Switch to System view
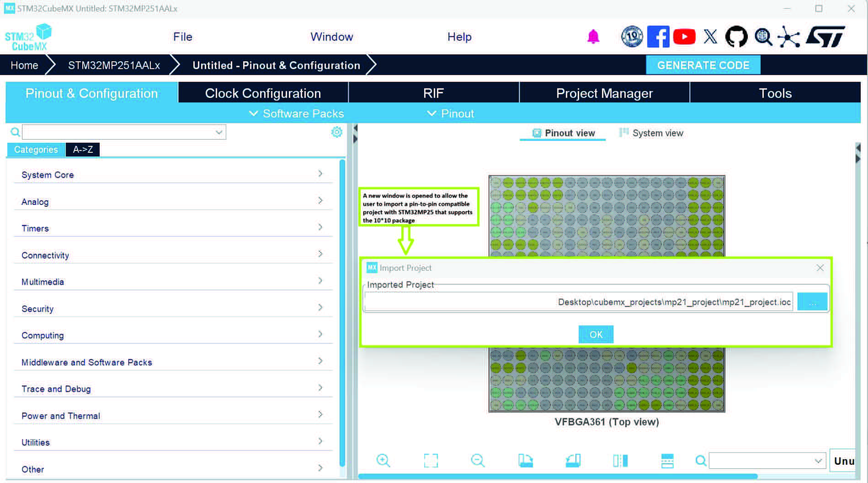 click(651, 133)
